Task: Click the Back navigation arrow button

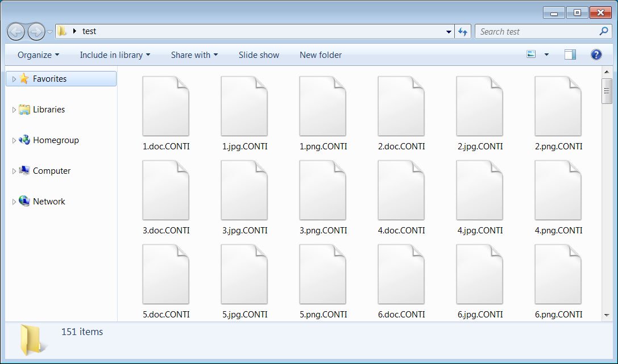Action: pyautogui.click(x=16, y=31)
